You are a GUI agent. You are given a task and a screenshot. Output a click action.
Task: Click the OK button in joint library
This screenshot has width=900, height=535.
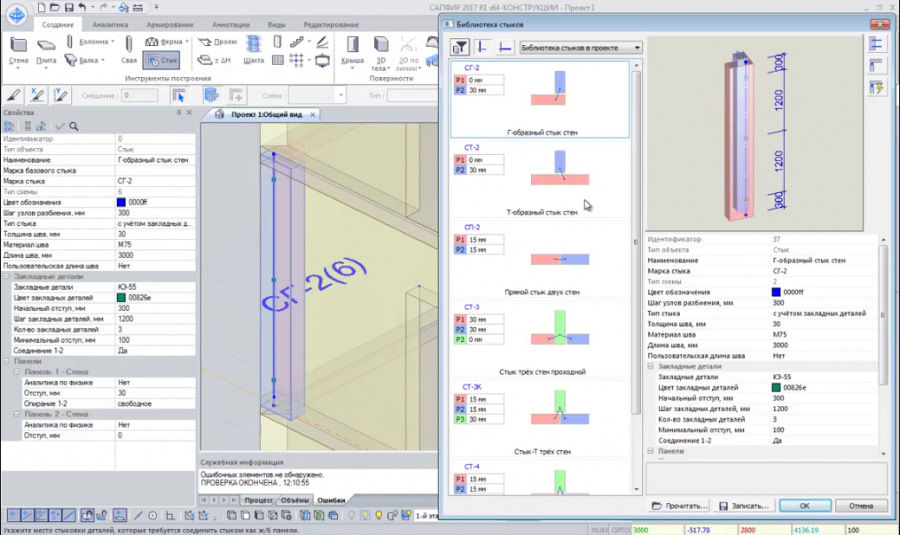[x=805, y=505]
